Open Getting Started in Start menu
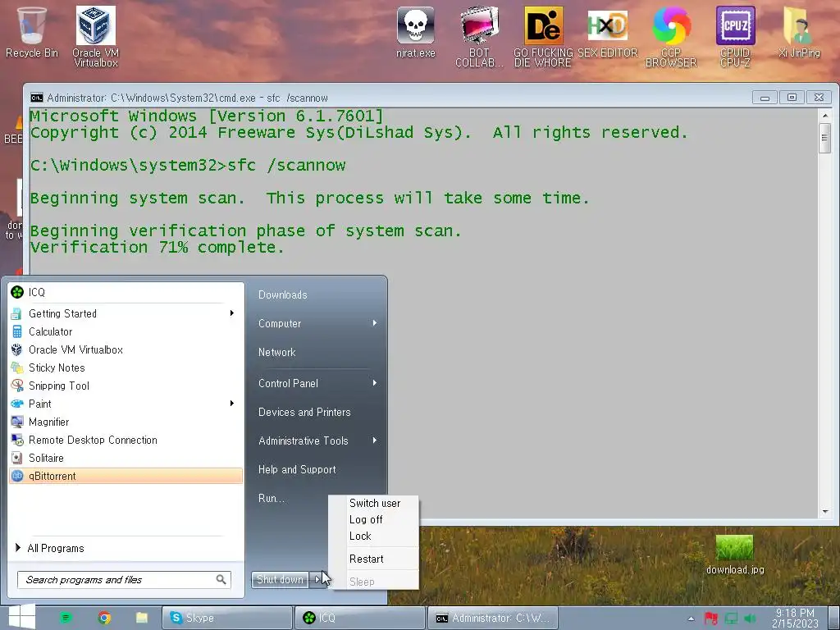The image size is (840, 630). 126,313
